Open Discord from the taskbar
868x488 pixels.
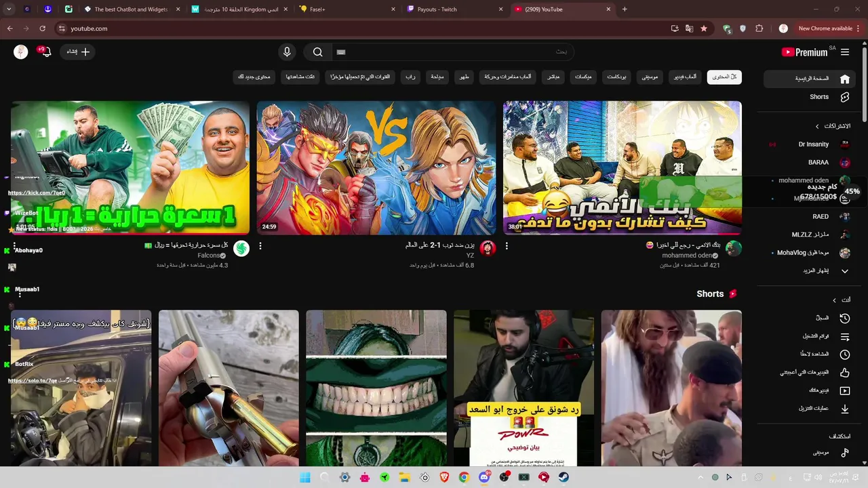pyautogui.click(x=484, y=477)
